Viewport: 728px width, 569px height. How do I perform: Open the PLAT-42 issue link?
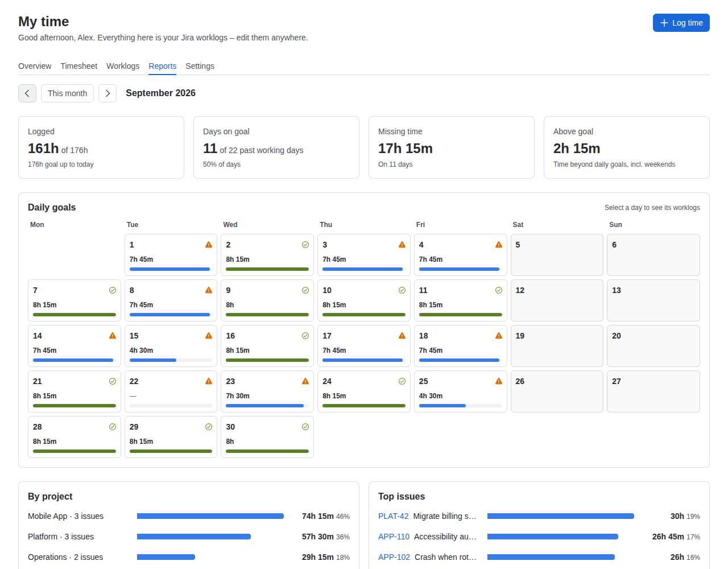click(394, 516)
